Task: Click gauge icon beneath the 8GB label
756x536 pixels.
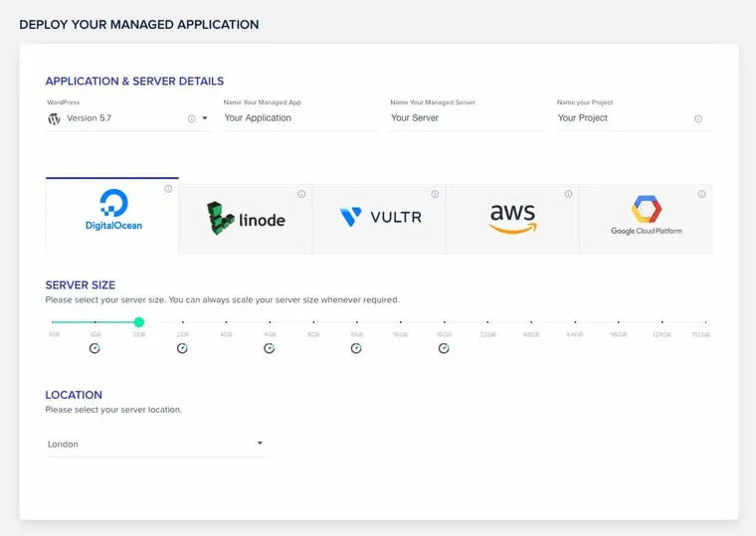Action: coord(356,348)
